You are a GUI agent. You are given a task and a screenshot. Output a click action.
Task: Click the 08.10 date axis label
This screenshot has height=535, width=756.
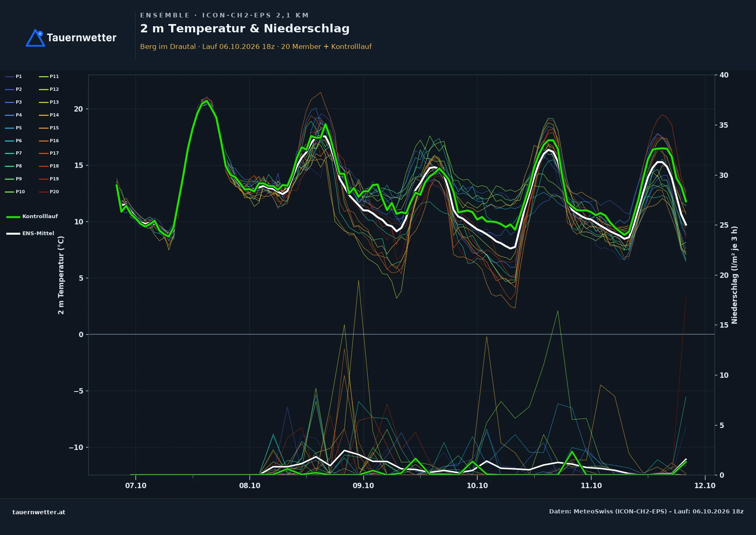(x=250, y=486)
